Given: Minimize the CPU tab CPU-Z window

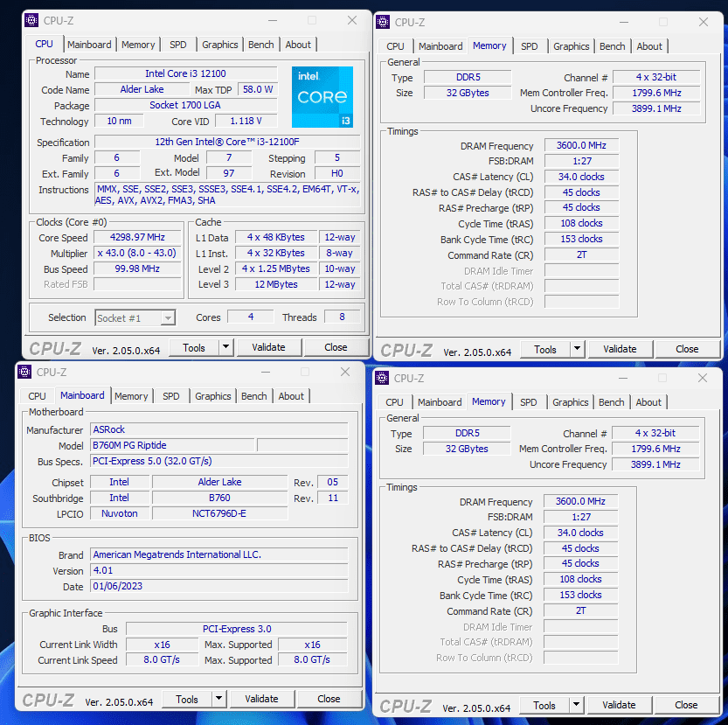Looking at the screenshot, I should 273,20.
